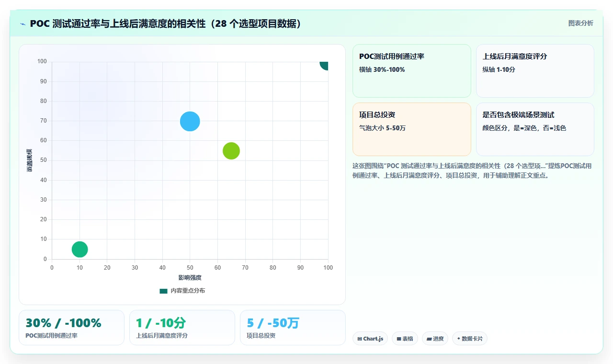Screen dimensions: 613x364
Task: Click the 覆盖规模 y-axis title
Action: pos(30,160)
